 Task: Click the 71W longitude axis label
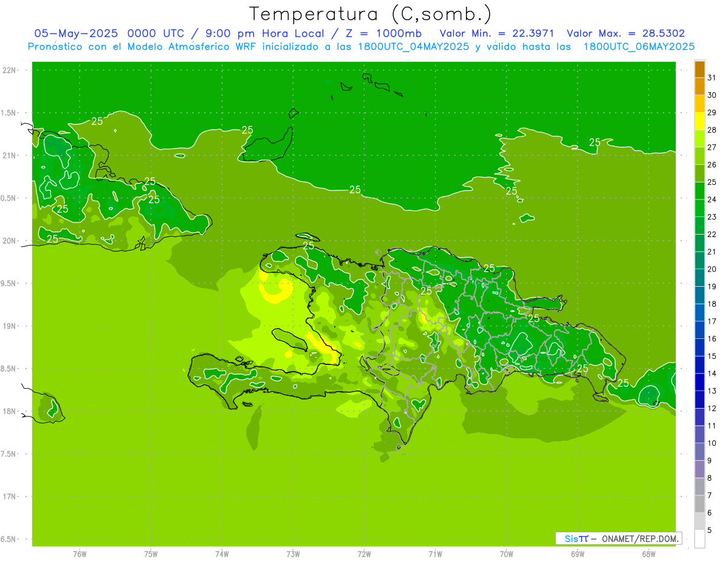coord(435,554)
